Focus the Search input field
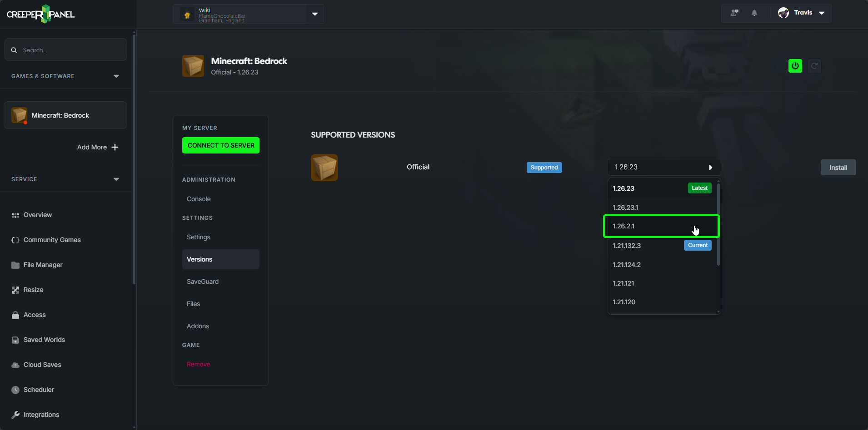 (66, 49)
